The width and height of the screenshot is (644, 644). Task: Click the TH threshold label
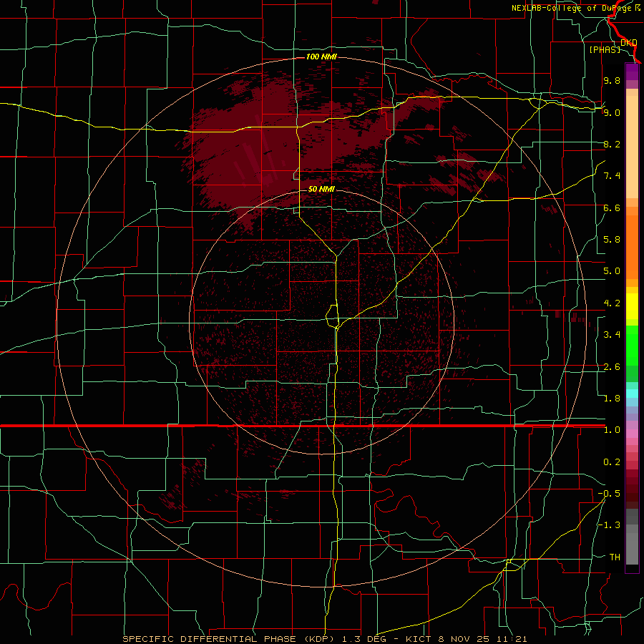[615, 557]
